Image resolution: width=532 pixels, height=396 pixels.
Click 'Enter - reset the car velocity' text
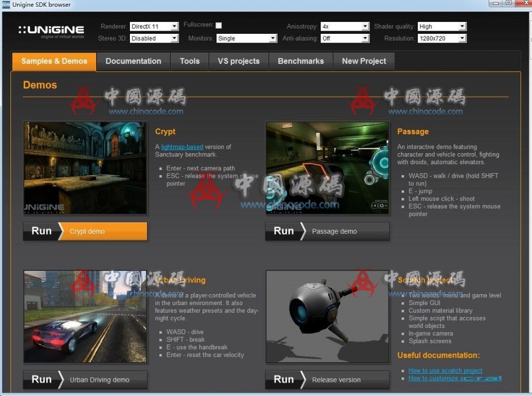point(205,355)
